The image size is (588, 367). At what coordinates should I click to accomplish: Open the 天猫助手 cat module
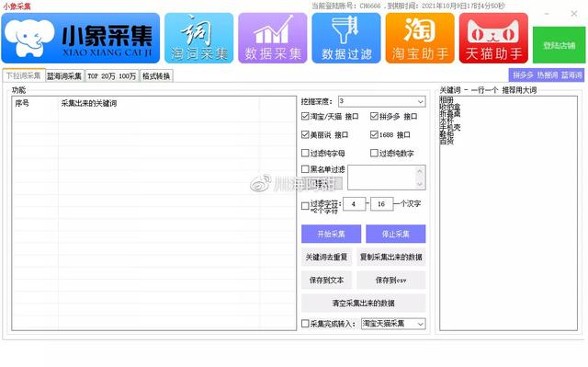tap(493, 38)
